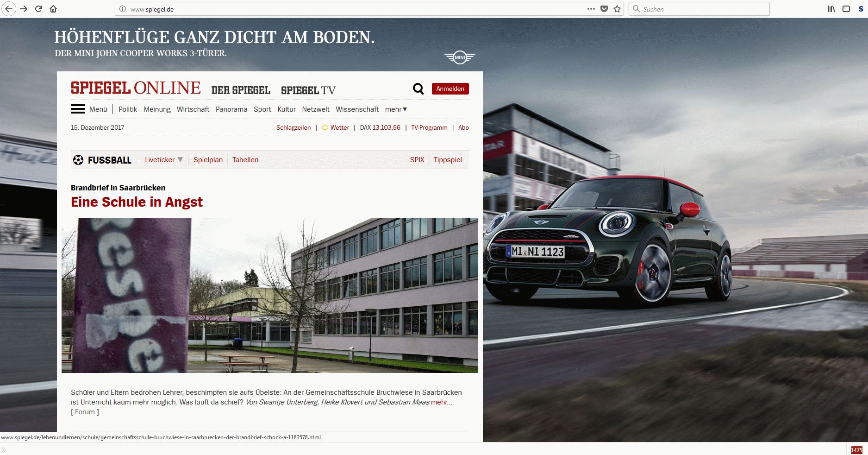868x455 pixels.
Task: Bookmark this page with the star icon
Action: click(617, 9)
